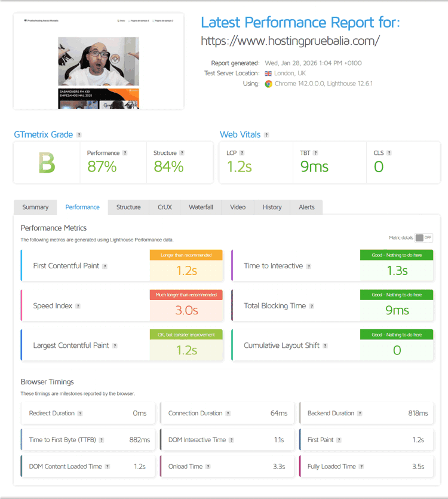448x499 pixels.
Task: Select the History tab
Action: pos(272,207)
